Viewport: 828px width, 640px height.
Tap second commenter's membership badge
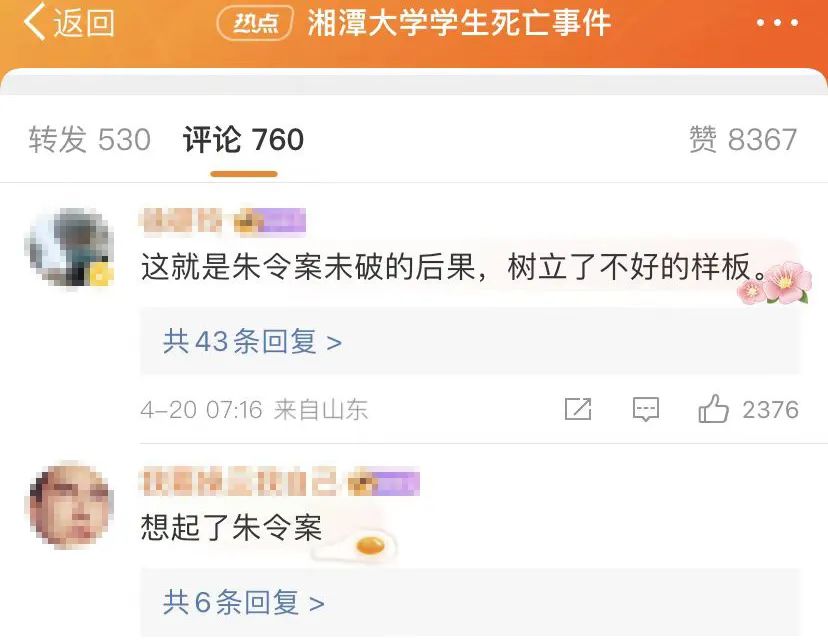384,483
